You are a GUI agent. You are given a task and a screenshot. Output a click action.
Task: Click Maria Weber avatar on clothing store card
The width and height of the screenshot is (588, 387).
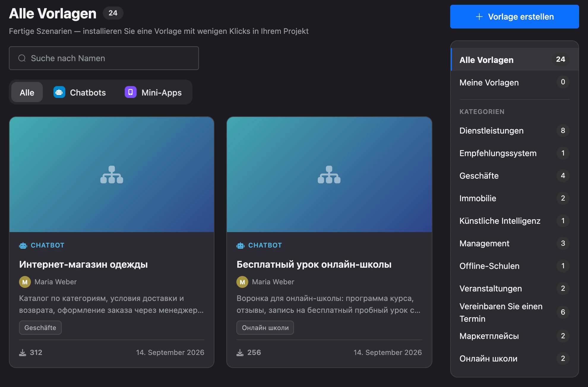[x=25, y=282]
